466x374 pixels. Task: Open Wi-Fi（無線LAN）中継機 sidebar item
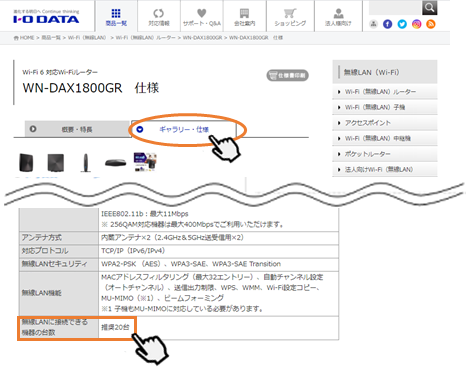coord(385,138)
